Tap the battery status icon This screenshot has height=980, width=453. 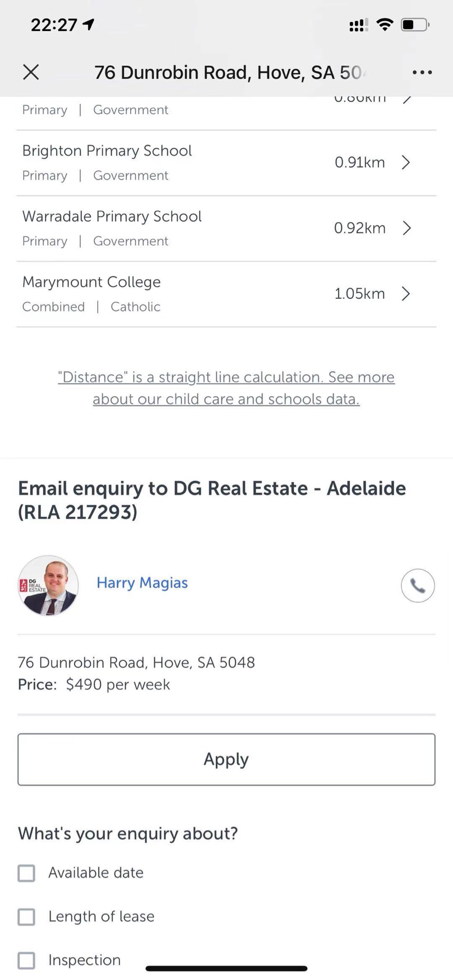(x=415, y=24)
